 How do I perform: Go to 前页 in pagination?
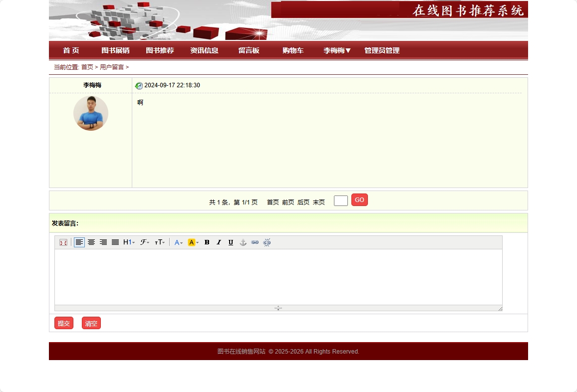point(288,202)
